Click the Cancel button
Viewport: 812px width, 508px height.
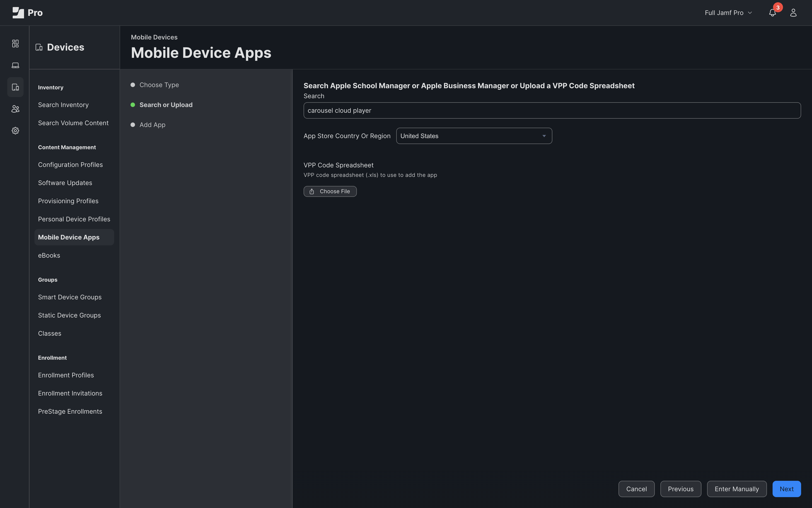coord(636,489)
